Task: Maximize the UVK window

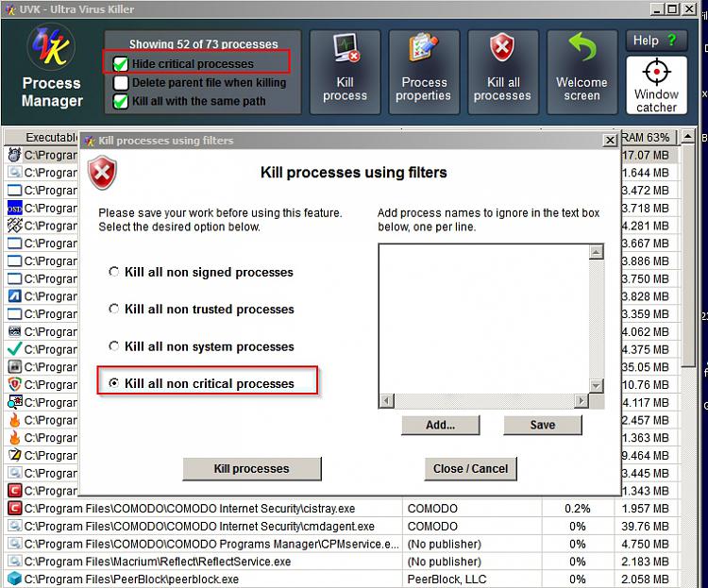Action: coord(672,8)
